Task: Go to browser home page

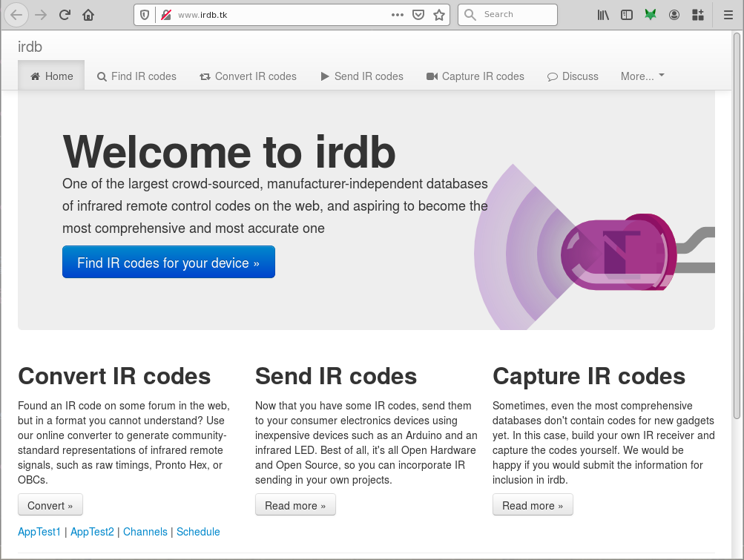Action: (x=88, y=15)
